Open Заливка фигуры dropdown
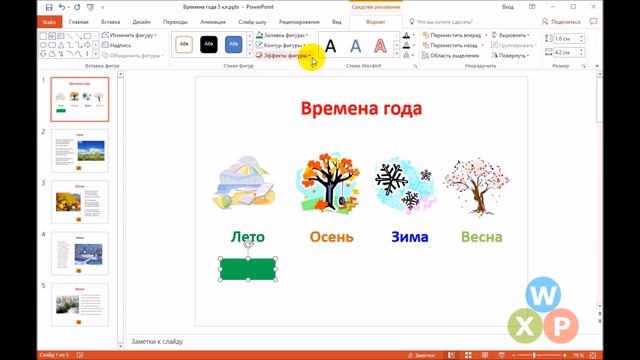 (282, 35)
